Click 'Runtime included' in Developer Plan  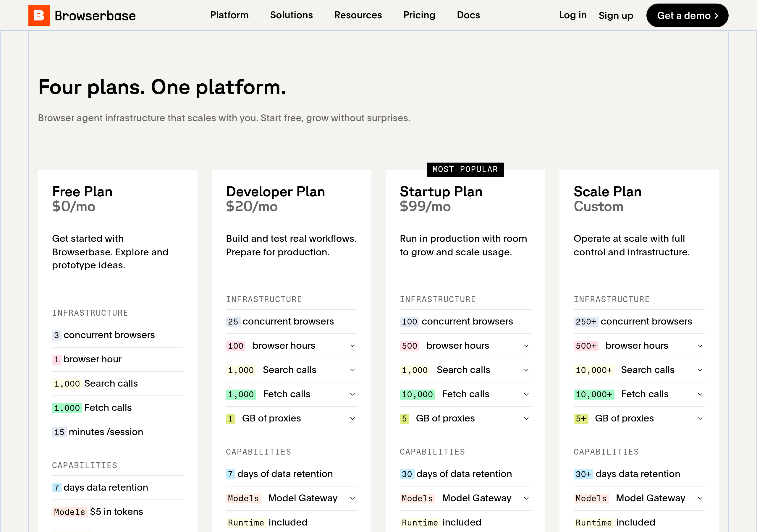[267, 523]
